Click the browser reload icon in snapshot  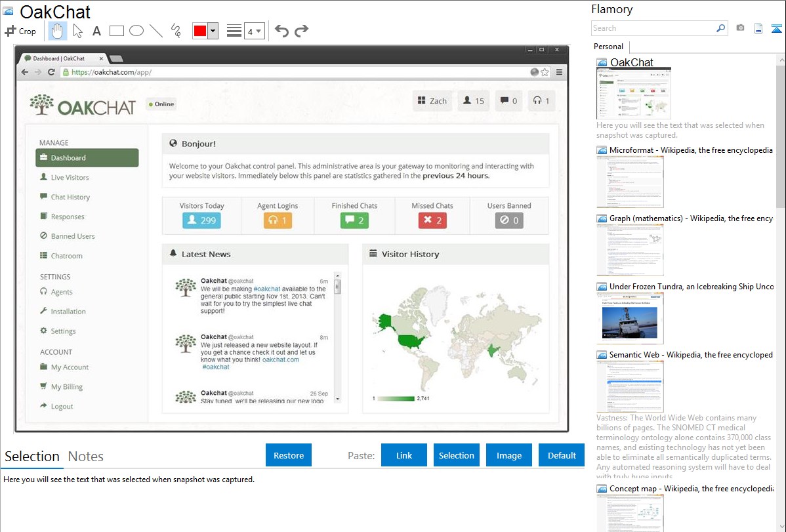(51, 72)
